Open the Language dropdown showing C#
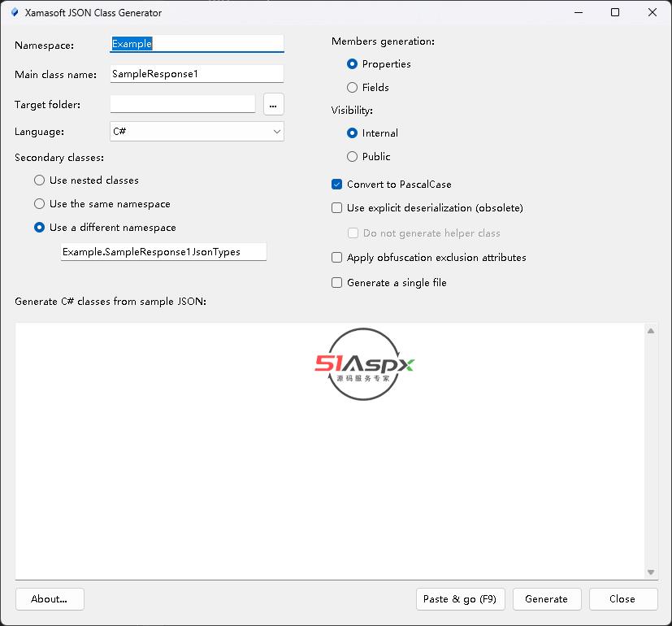 (197, 132)
